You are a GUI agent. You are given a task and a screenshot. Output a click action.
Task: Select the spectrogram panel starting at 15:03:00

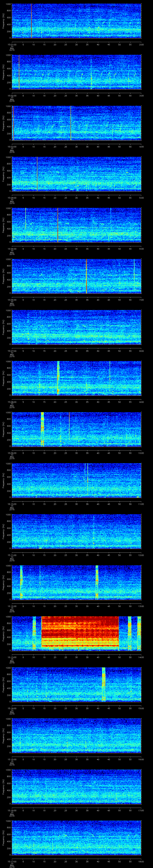click(77, 123)
